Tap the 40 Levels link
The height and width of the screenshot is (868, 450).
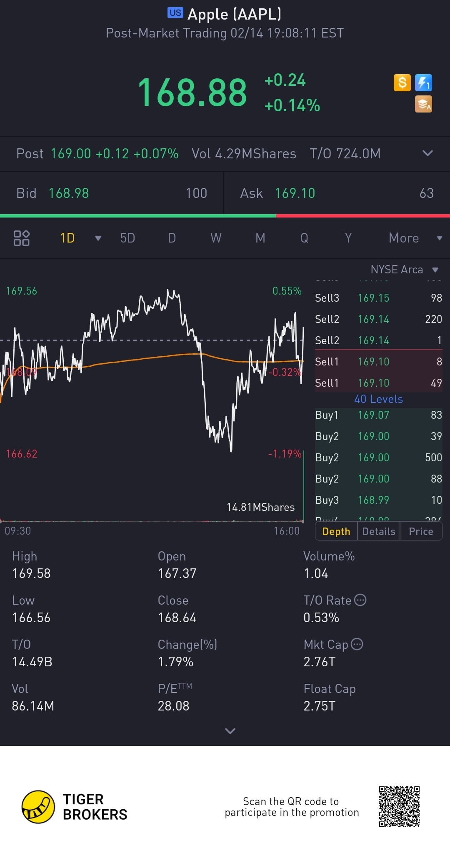pos(378,399)
